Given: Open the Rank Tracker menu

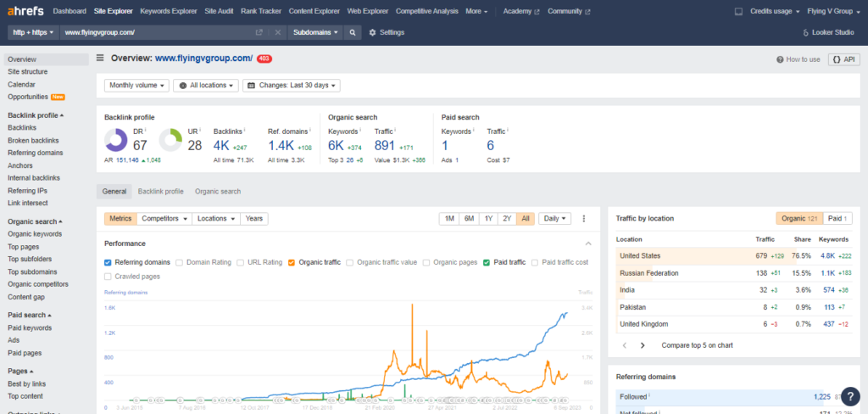Looking at the screenshot, I should click(261, 11).
